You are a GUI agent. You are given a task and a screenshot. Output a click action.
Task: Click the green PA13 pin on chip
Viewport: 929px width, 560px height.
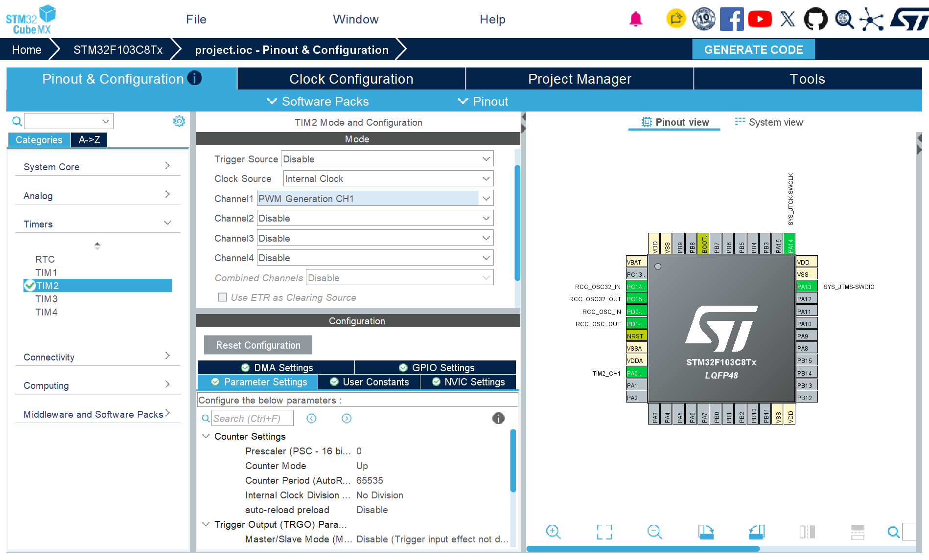807,287
